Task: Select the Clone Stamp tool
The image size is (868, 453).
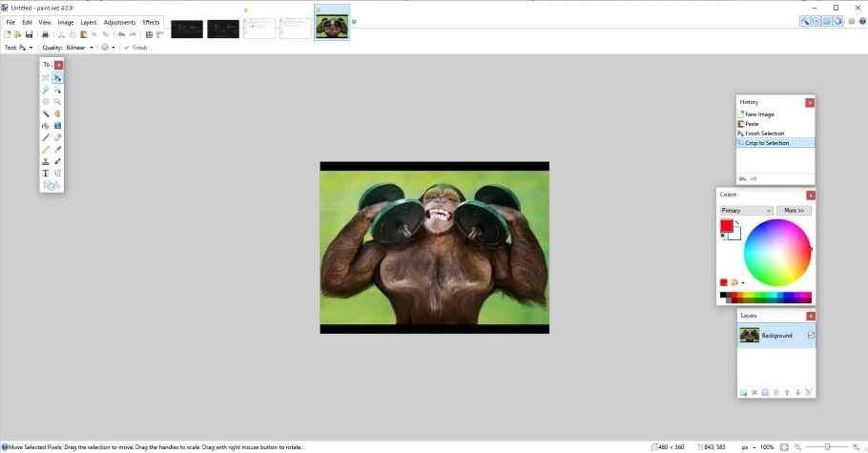Action: click(46, 161)
